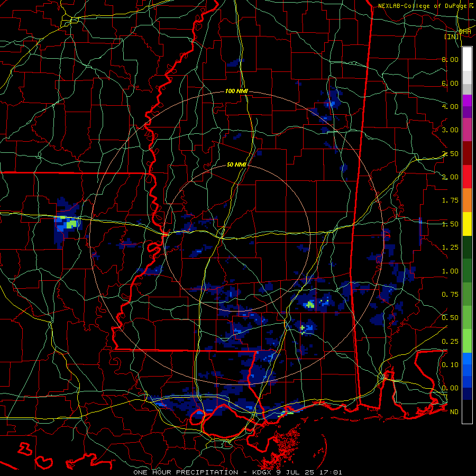Viewport: 476px width, 476px height.
Task: Click the 0.75 legend value
Action: 450,295
